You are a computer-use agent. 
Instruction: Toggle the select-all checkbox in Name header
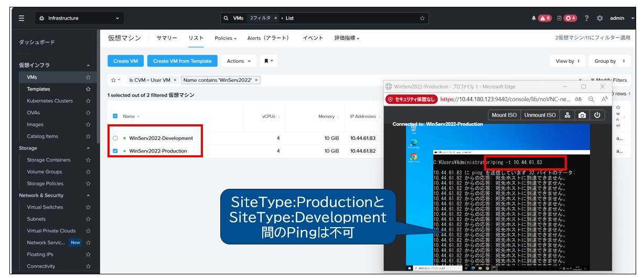[x=115, y=116]
